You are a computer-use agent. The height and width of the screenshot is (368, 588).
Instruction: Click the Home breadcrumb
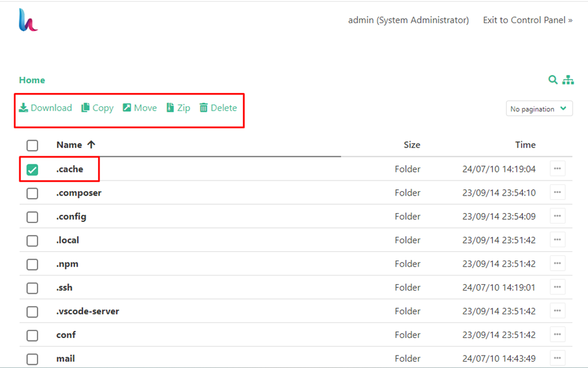pyautogui.click(x=31, y=80)
